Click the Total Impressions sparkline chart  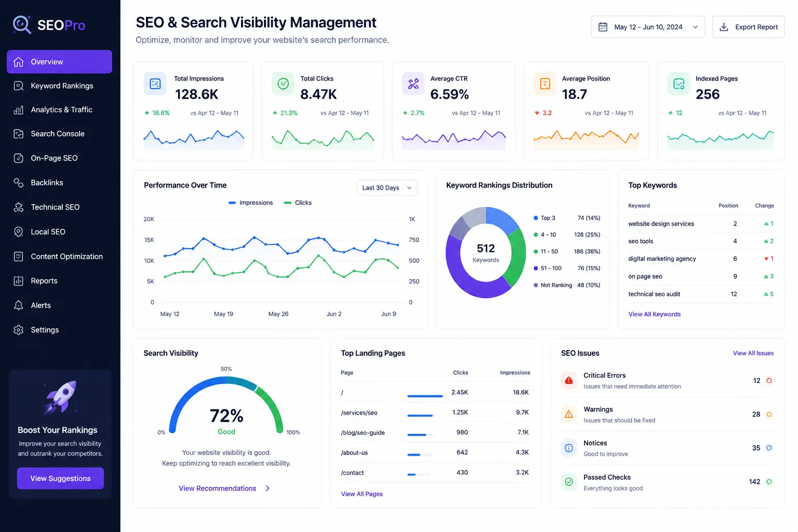[194, 140]
